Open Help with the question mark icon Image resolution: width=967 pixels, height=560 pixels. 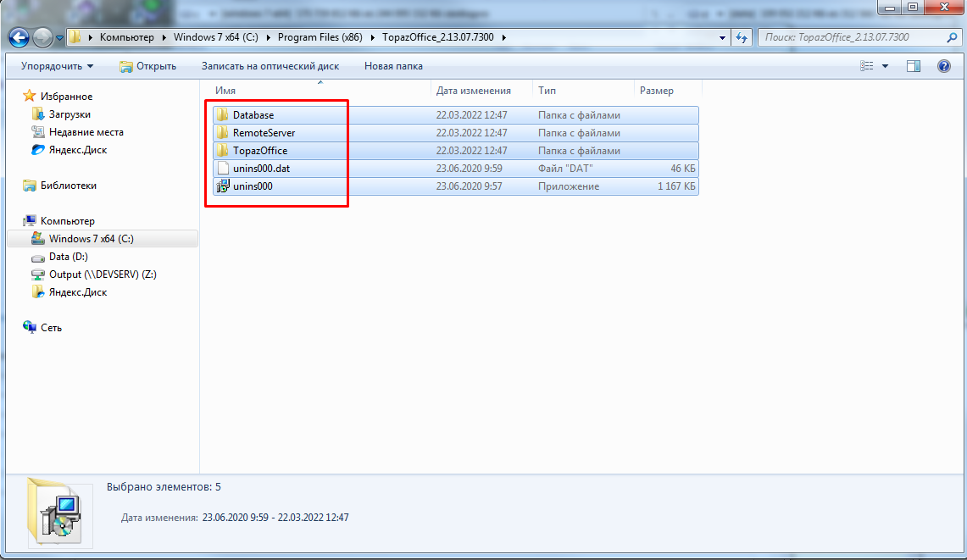[943, 66]
